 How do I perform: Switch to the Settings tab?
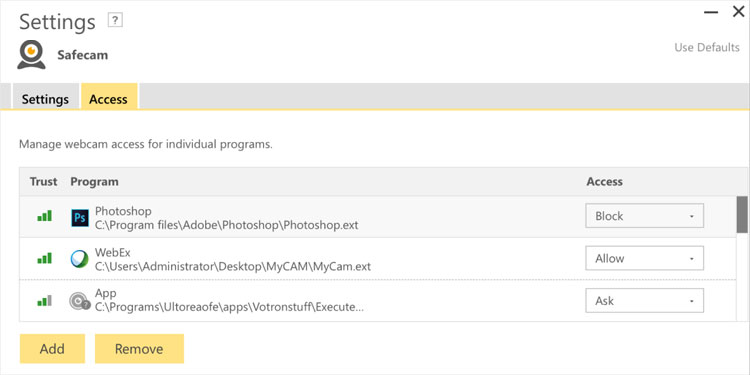[45, 99]
